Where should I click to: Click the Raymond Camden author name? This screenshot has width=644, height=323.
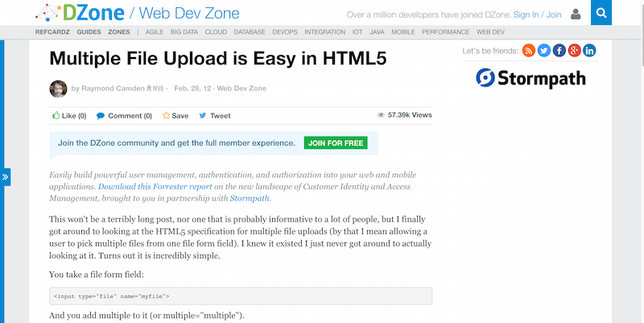tap(113, 89)
